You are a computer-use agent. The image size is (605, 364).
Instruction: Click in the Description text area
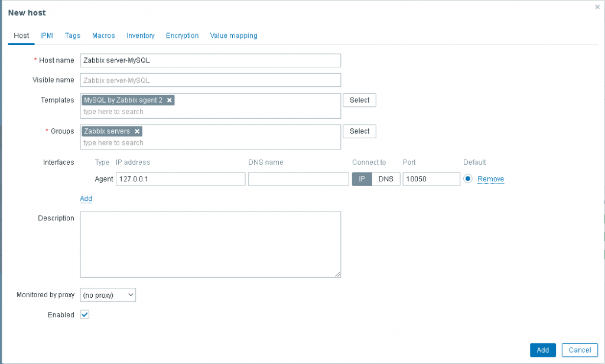coord(210,244)
